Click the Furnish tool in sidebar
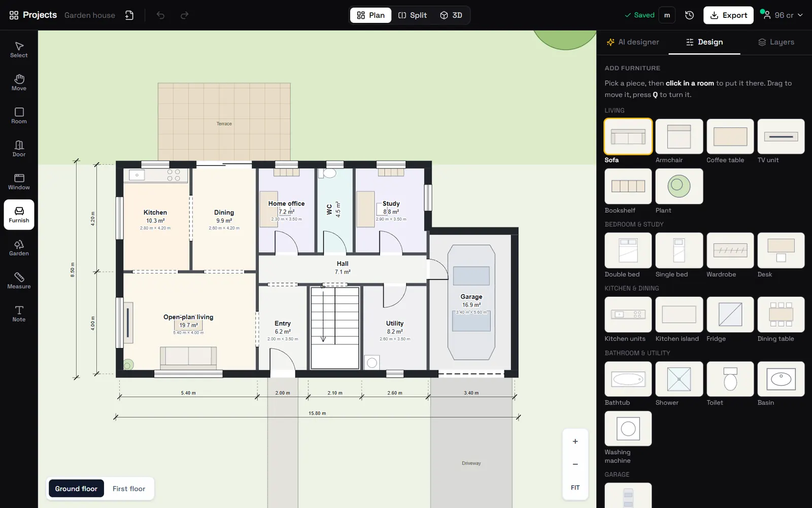Viewport: 812px width, 508px height. (x=19, y=215)
